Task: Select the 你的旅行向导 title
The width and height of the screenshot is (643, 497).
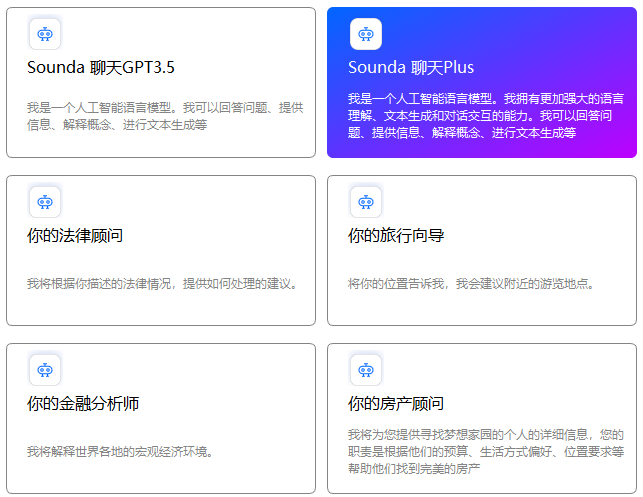Action: tap(396, 235)
